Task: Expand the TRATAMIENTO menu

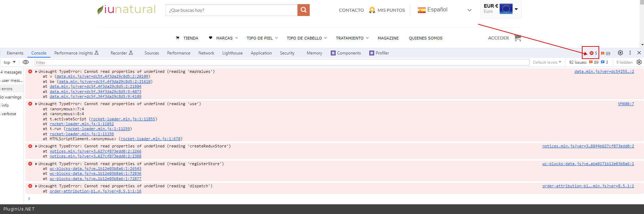Action: [x=352, y=38]
